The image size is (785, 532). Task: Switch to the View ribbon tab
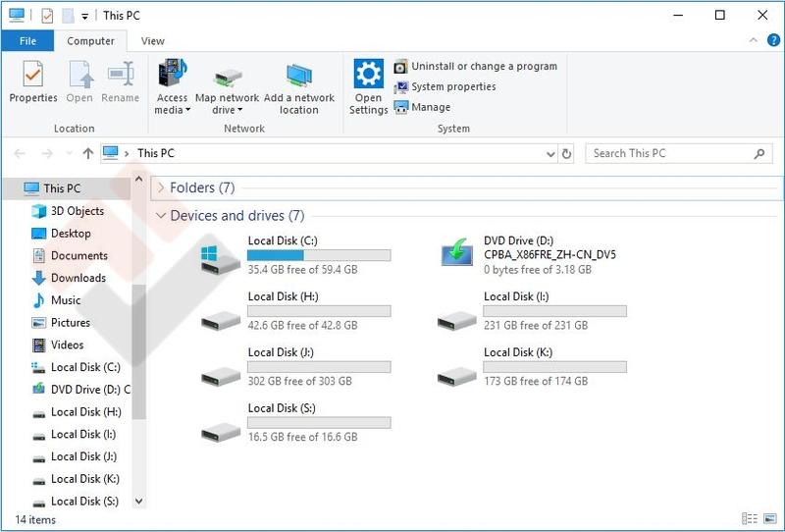[x=153, y=41]
